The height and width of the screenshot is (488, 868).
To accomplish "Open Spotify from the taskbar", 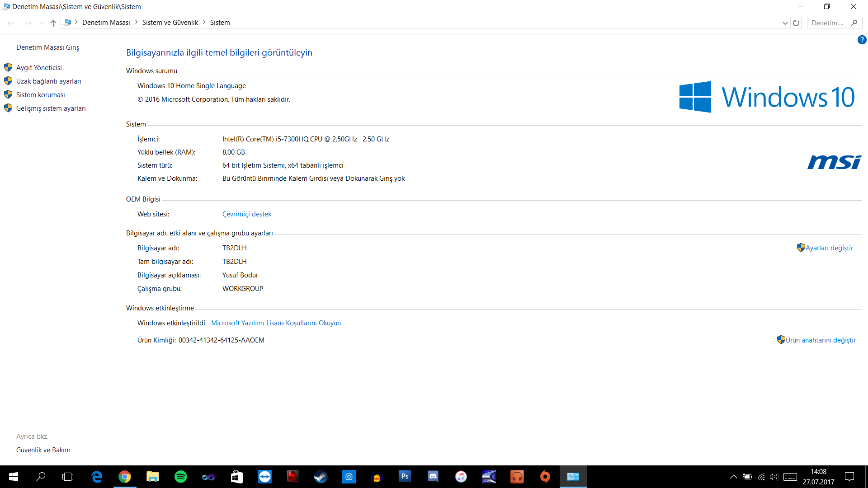I will [x=180, y=477].
